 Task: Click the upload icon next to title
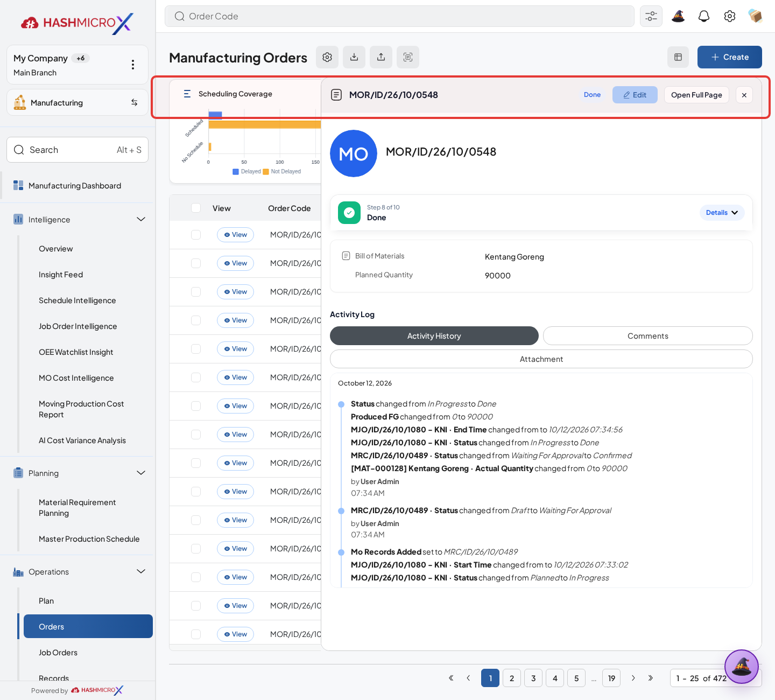pyautogui.click(x=381, y=57)
